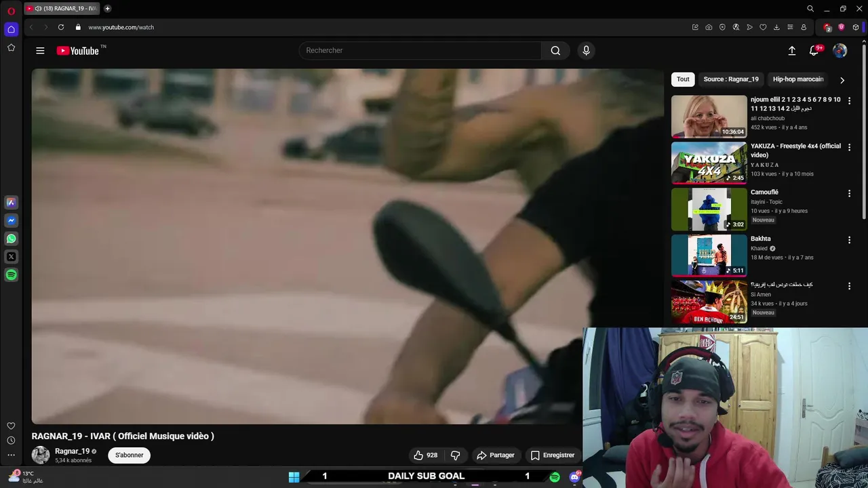Mute the tab via speaker icon
Screen dimensions: 868x488
pos(38,9)
